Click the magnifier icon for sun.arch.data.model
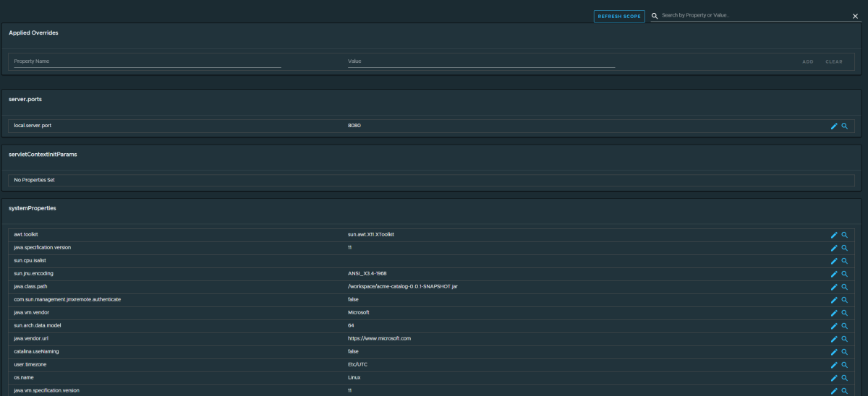Screen dimensions: 868x396 (844, 326)
